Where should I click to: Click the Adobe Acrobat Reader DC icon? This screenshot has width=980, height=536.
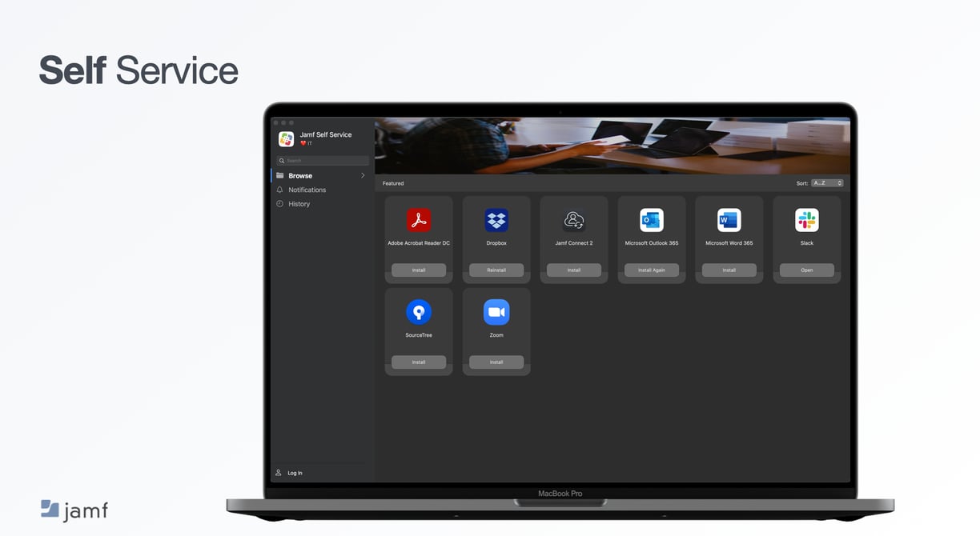pyautogui.click(x=419, y=220)
